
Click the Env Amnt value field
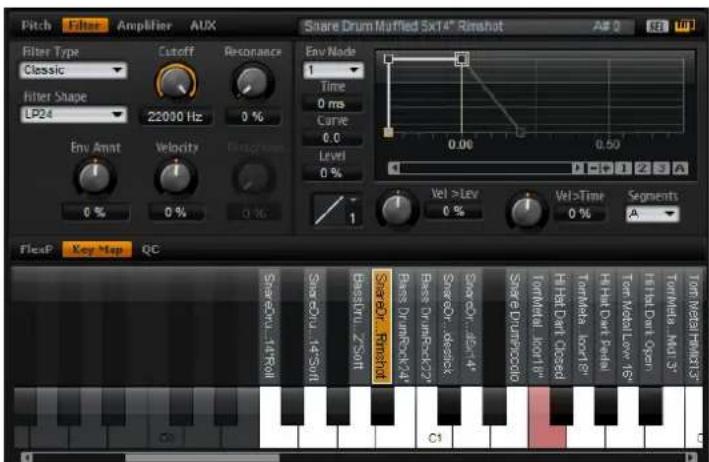(x=95, y=212)
